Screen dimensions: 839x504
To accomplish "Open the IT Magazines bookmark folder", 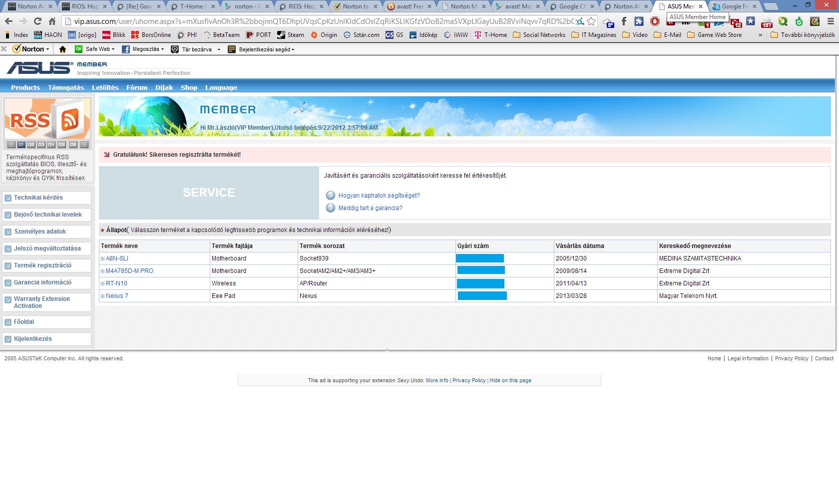I will (x=593, y=35).
